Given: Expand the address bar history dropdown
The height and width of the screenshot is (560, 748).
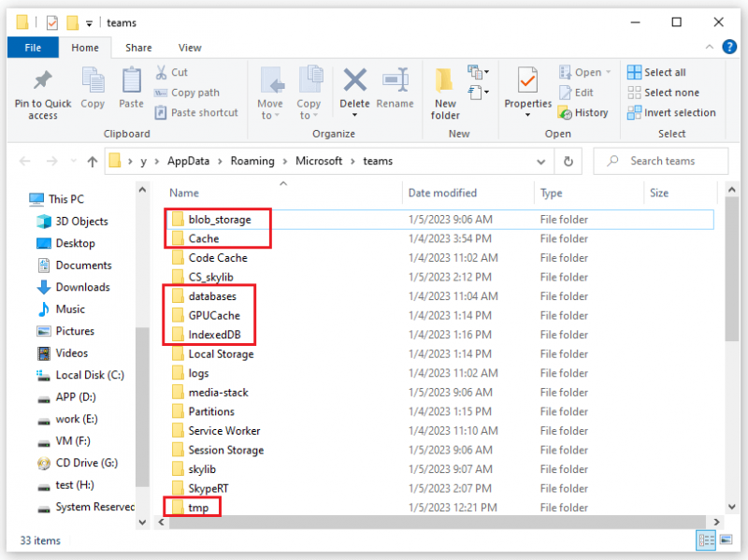Looking at the screenshot, I should point(540,162).
